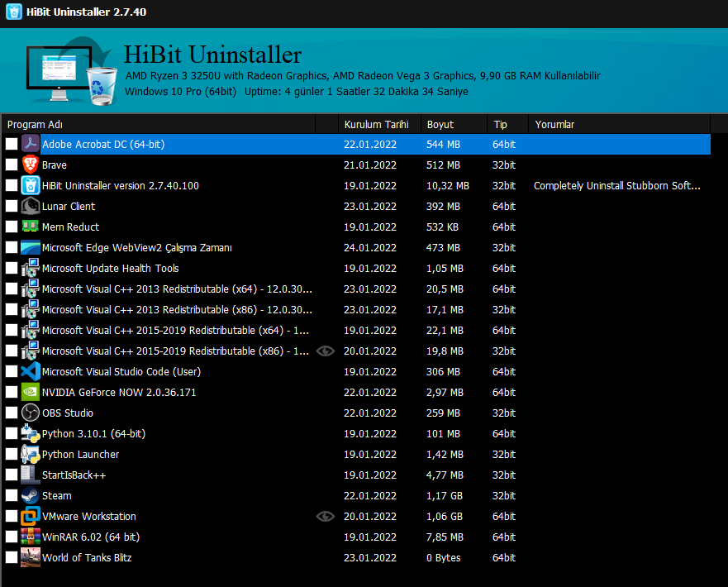Sort by Yorumlar column header

click(x=620, y=125)
